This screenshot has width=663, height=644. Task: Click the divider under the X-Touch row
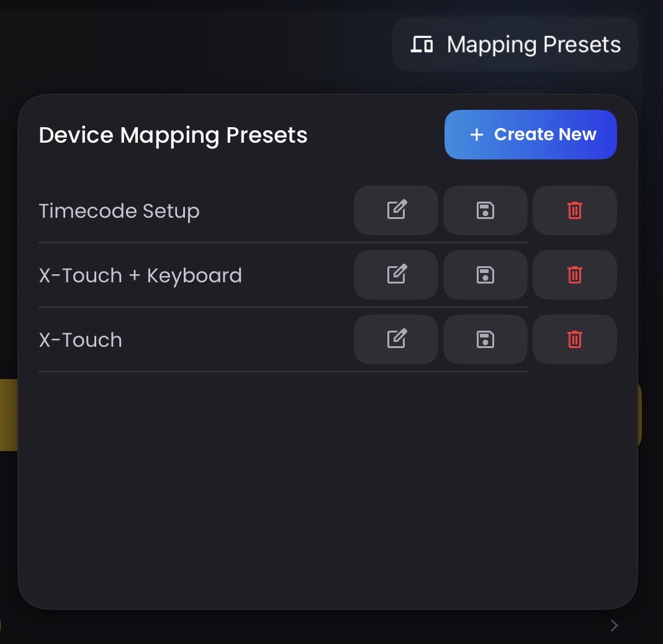283,371
